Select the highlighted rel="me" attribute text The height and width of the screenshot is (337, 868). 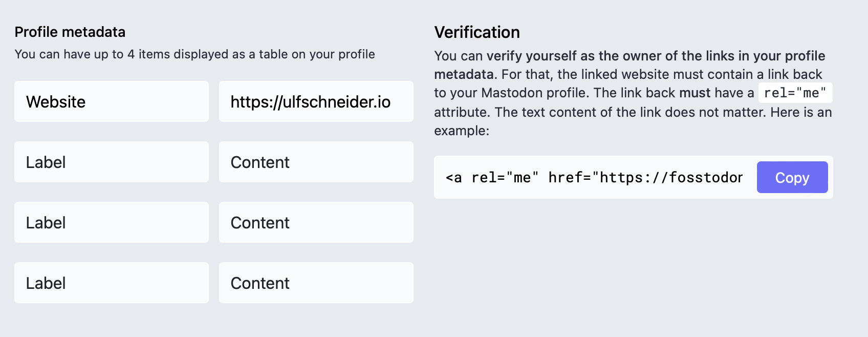(x=795, y=93)
